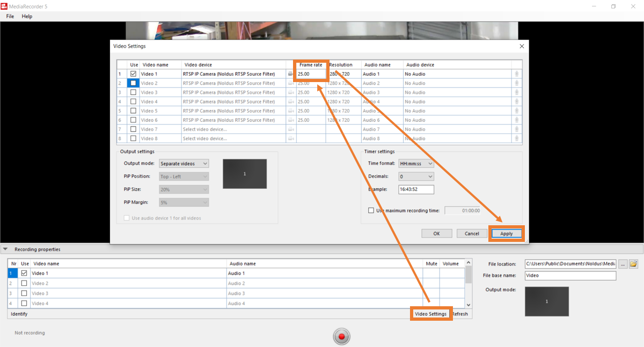644x347 pixels.
Task: Open file location folder icon
Action: (x=633, y=264)
